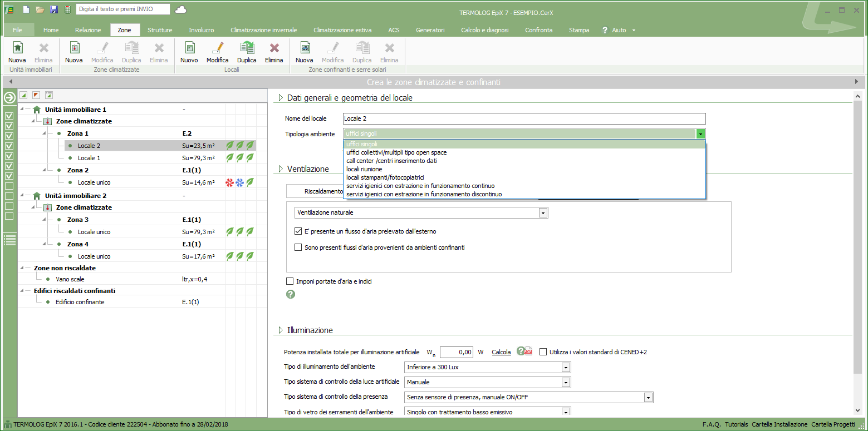The image size is (868, 431).
Task: Click Elimina in the Locali group
Action: tap(274, 52)
